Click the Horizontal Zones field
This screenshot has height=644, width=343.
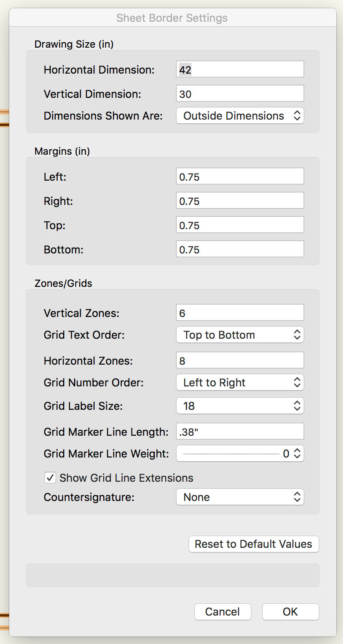point(240,360)
